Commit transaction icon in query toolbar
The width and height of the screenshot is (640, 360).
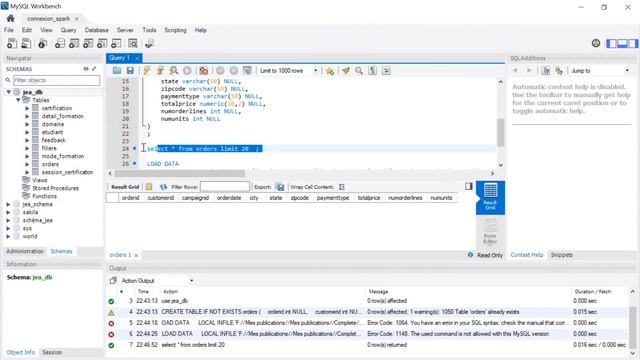tap(220, 71)
